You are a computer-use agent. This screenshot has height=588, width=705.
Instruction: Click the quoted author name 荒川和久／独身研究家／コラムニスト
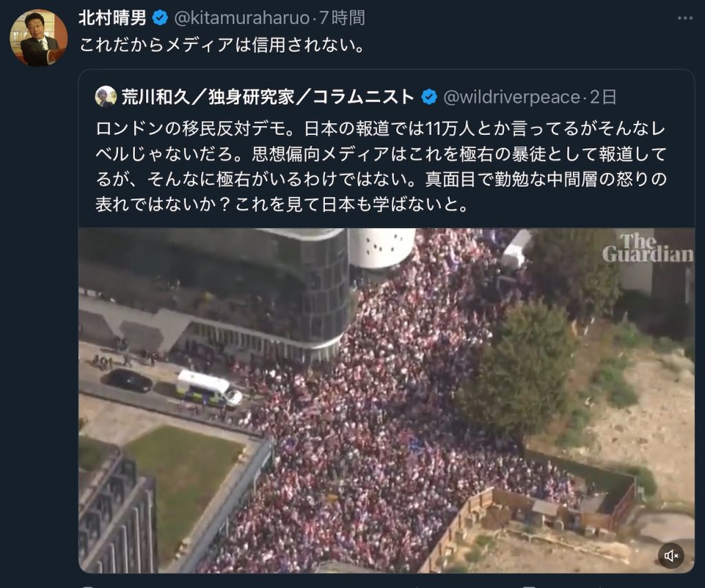coord(268,96)
